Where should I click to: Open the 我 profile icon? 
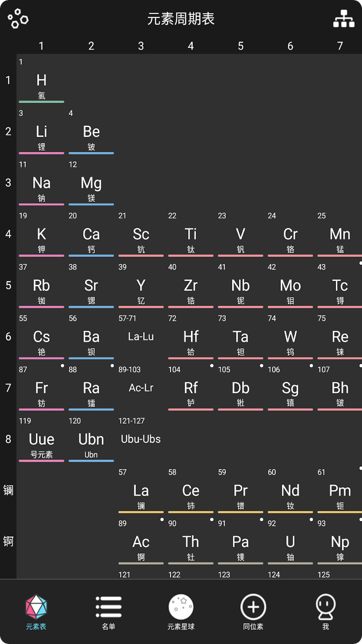325,607
